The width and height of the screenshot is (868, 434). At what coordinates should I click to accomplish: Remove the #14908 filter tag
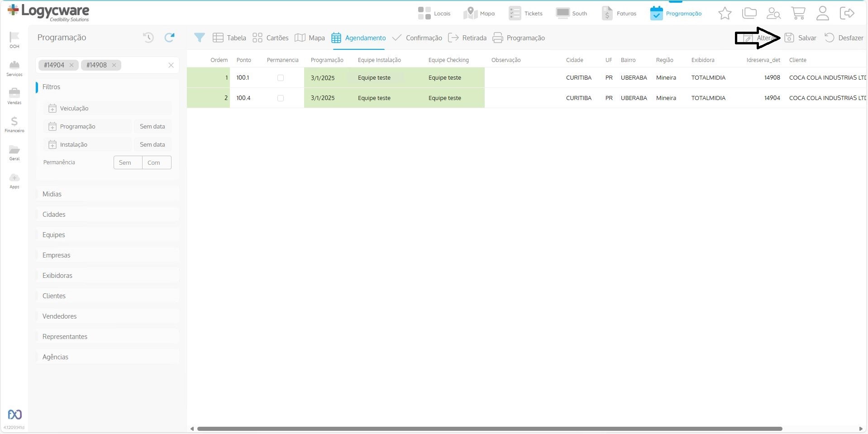pyautogui.click(x=114, y=65)
